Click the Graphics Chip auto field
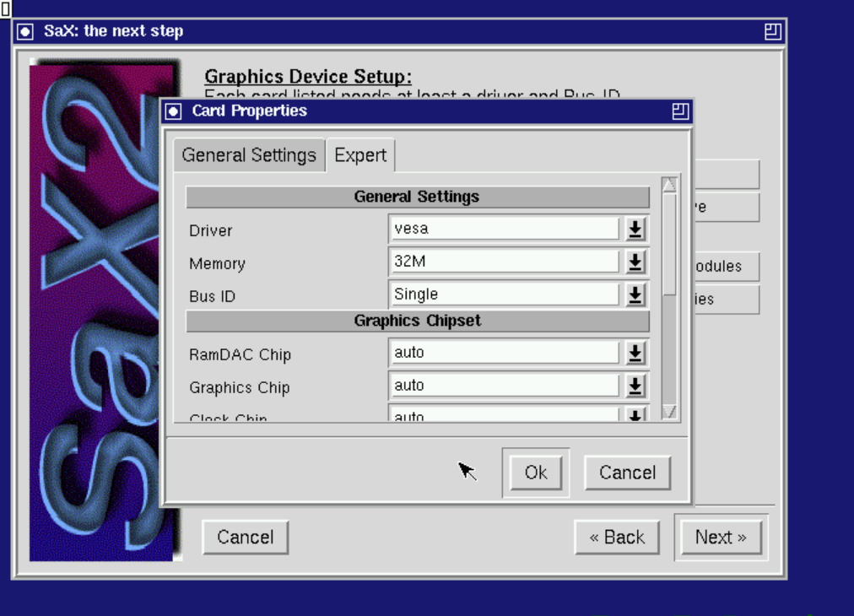This screenshot has width=854, height=616. pos(505,385)
